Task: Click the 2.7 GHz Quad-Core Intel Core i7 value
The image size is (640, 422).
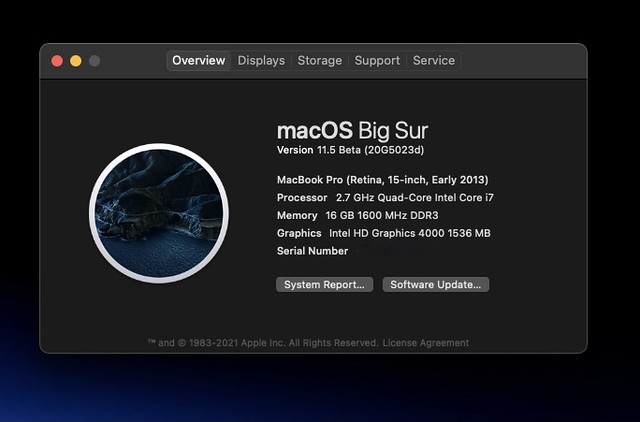Action: (x=415, y=198)
